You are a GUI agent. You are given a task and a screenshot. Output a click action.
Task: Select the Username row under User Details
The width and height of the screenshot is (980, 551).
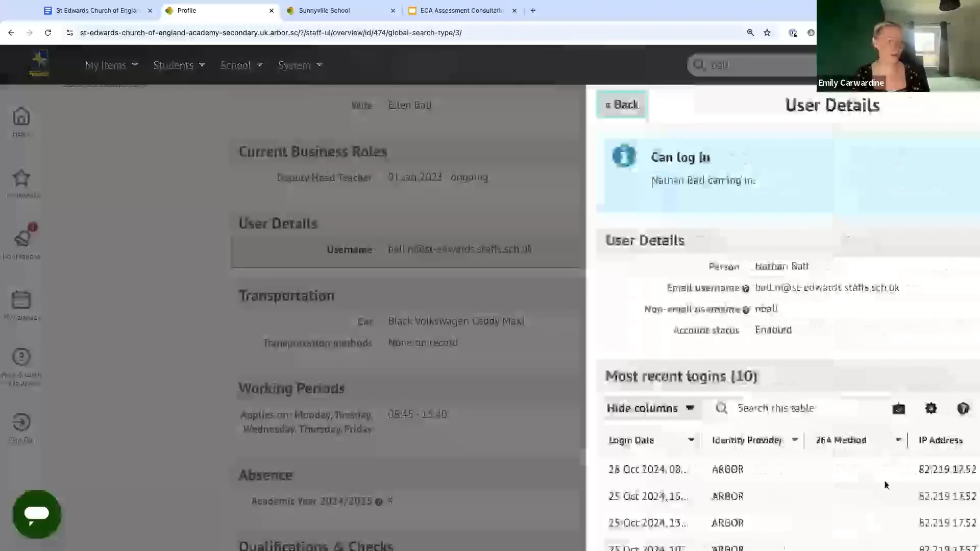[408, 250]
